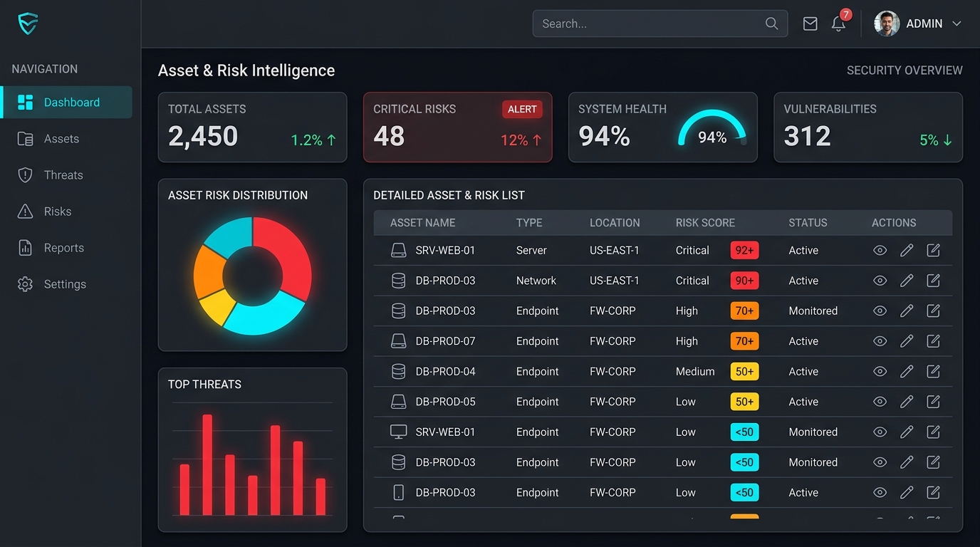Image resolution: width=980 pixels, height=547 pixels.
Task: Click square edit icon for DB-PROD-03 Network row
Action: tap(933, 281)
